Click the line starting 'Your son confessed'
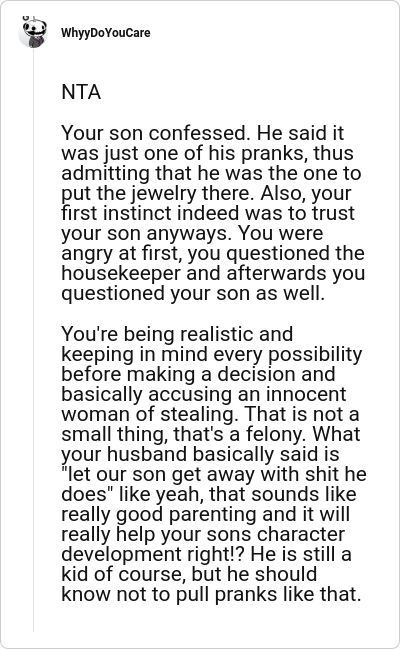Image resolution: width=400 pixels, height=649 pixels. [x=203, y=133]
